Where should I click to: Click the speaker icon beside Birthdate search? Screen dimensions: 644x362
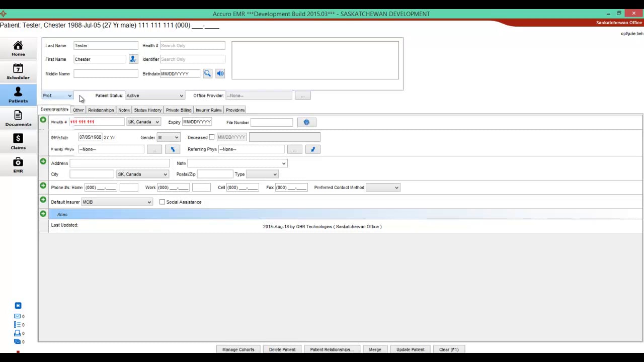point(220,74)
